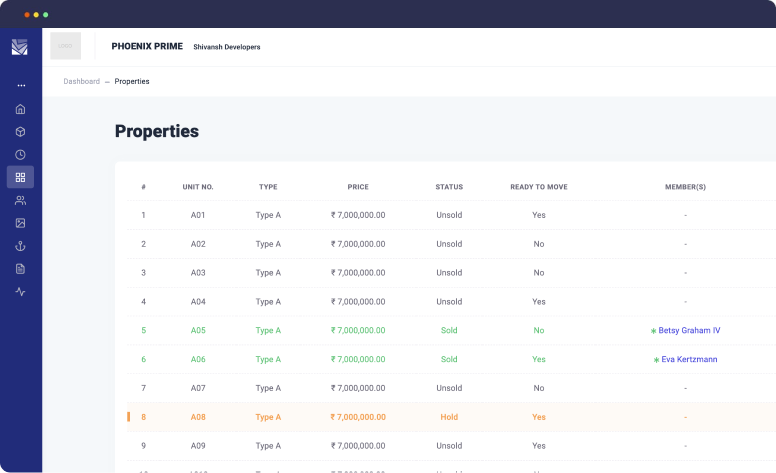
Task: Go to Dashboard via breadcrumb
Action: (x=81, y=81)
